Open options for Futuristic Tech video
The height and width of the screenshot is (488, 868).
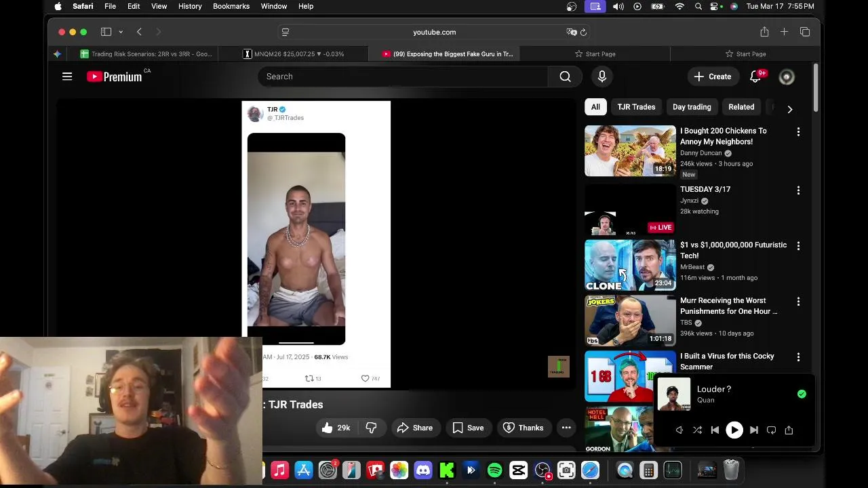coord(798,246)
